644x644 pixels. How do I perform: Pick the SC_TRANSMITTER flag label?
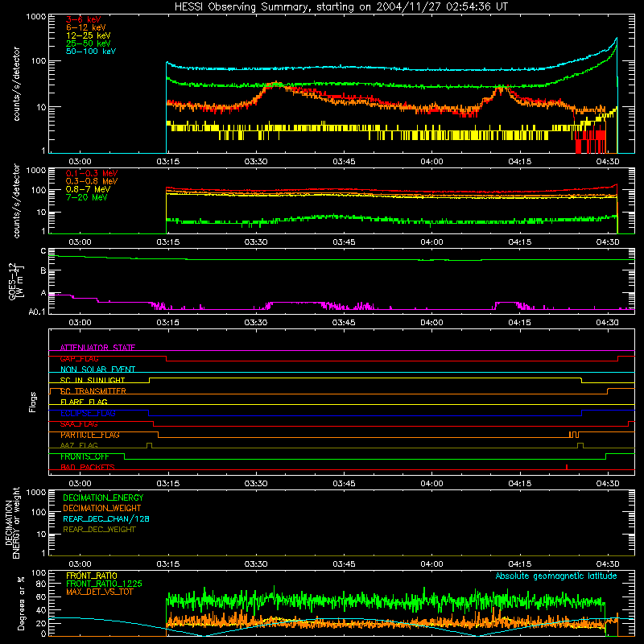pyautogui.click(x=93, y=391)
